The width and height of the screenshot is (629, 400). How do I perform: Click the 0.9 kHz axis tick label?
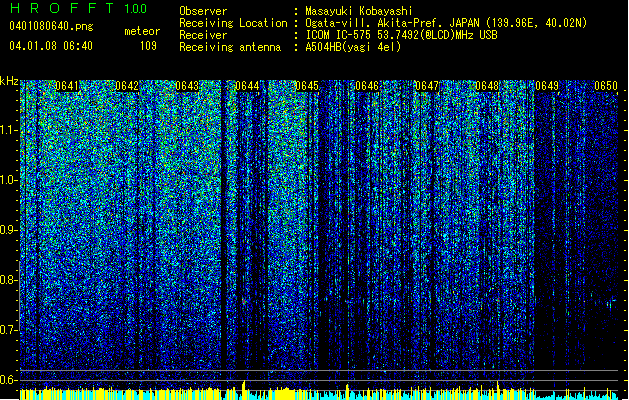click(8, 230)
